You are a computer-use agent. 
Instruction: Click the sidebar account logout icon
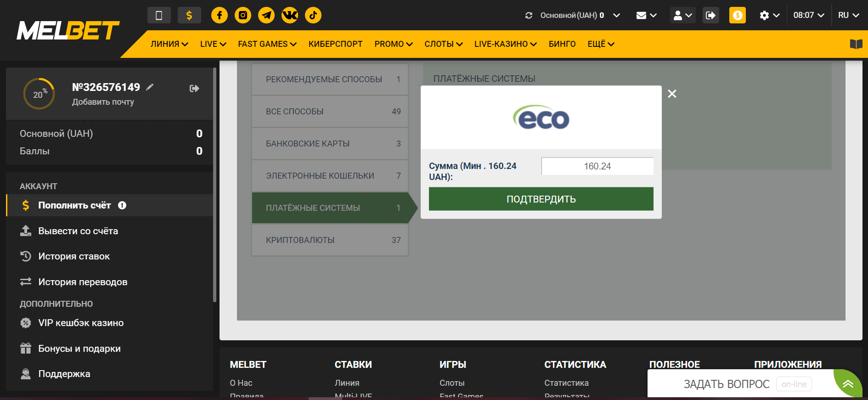click(194, 88)
